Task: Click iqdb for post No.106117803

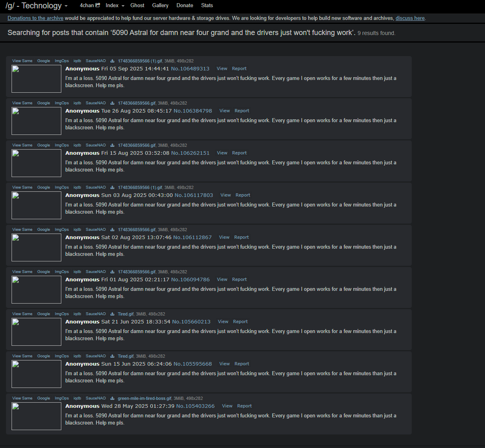Action: point(77,187)
